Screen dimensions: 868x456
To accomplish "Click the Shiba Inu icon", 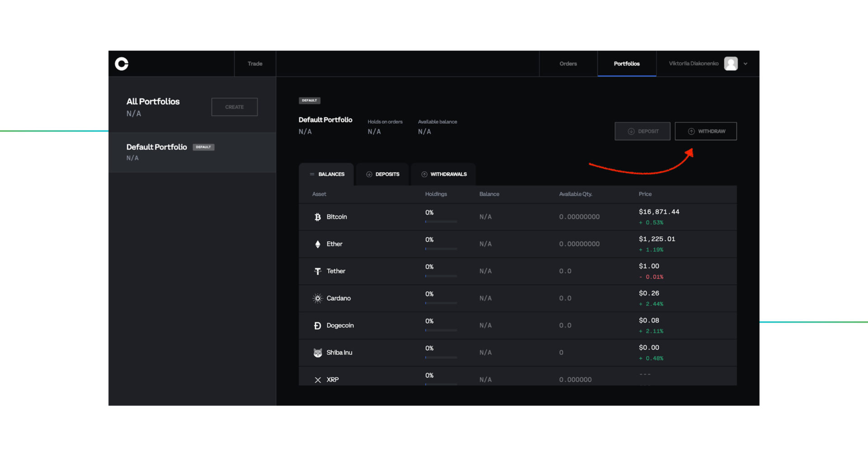I will (x=318, y=352).
